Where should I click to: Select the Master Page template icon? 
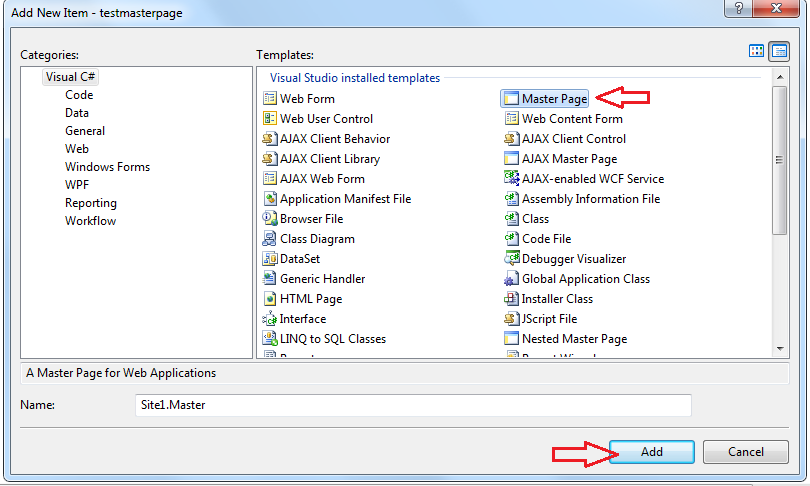pyautogui.click(x=511, y=99)
